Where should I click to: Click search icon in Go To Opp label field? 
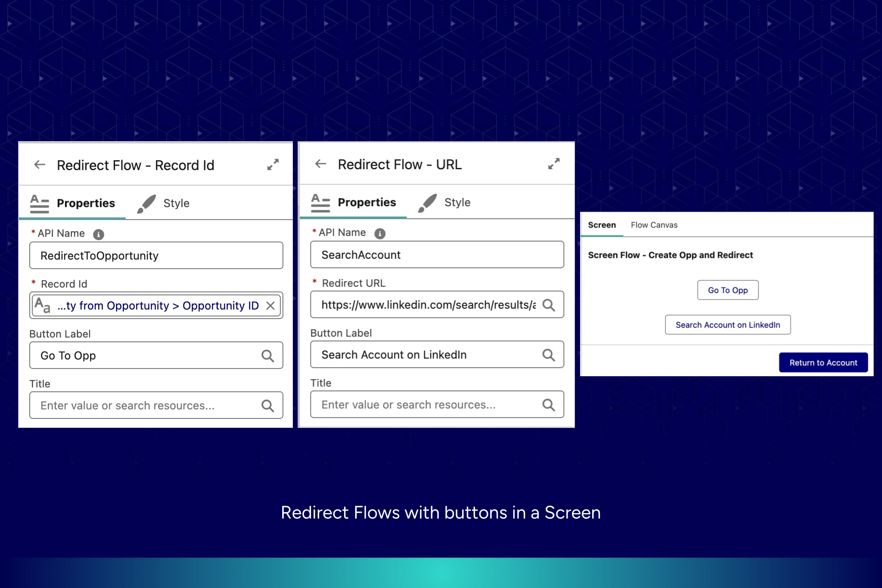[x=267, y=356]
